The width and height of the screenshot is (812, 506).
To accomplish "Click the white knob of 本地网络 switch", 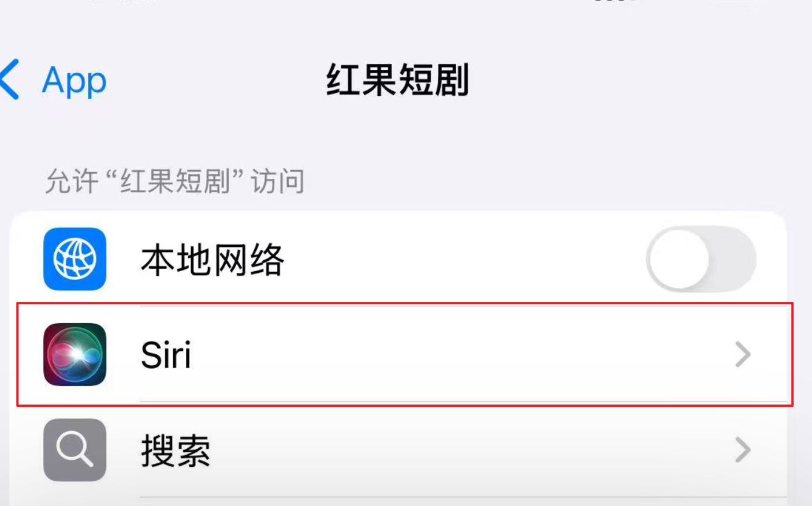I will click(x=679, y=259).
